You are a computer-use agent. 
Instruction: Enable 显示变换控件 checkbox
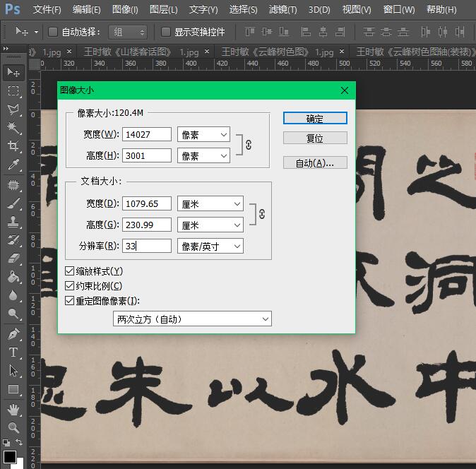[165, 32]
